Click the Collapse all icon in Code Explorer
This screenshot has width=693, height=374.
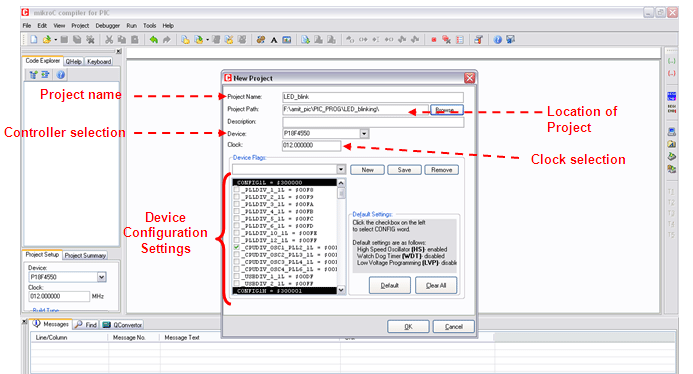(45, 75)
